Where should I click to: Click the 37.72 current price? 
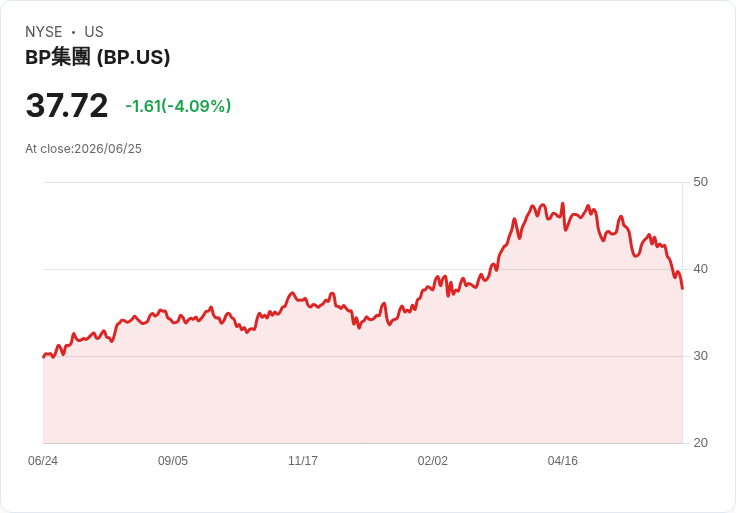coord(67,105)
